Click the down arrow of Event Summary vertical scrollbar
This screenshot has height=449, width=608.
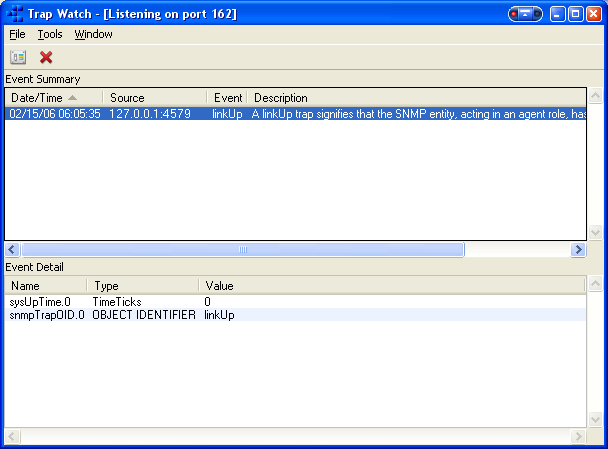[x=595, y=232]
